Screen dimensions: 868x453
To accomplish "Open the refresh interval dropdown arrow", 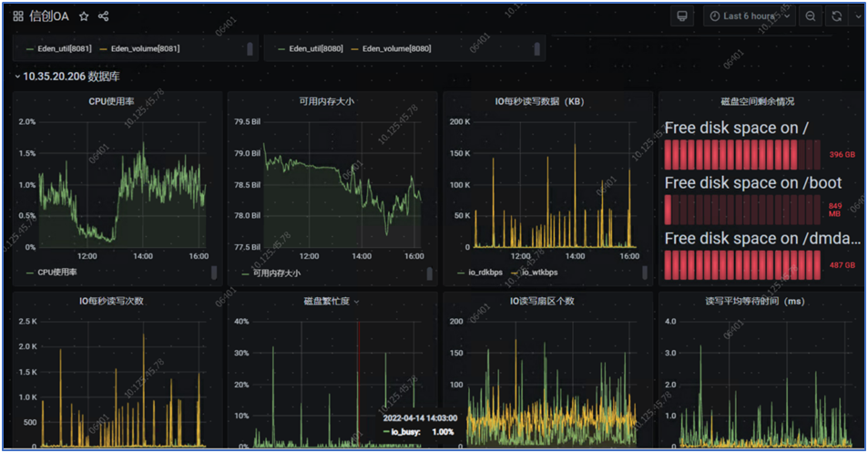I will coord(857,16).
